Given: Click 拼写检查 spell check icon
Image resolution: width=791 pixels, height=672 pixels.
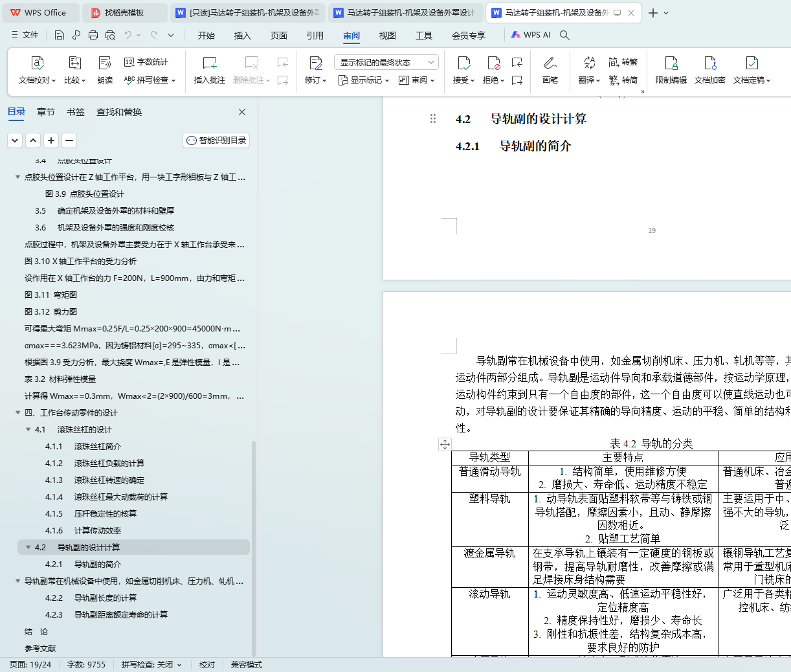Looking at the screenshot, I should [129, 80].
